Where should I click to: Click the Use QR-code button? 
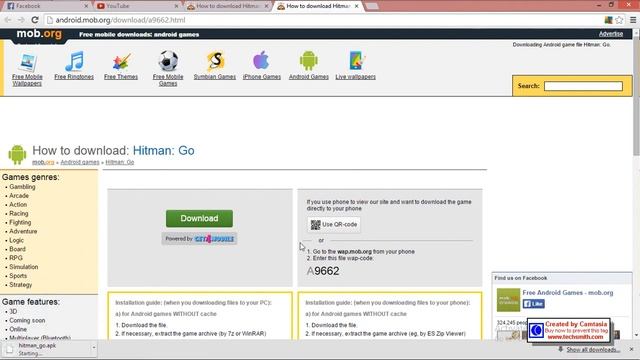[x=334, y=224]
